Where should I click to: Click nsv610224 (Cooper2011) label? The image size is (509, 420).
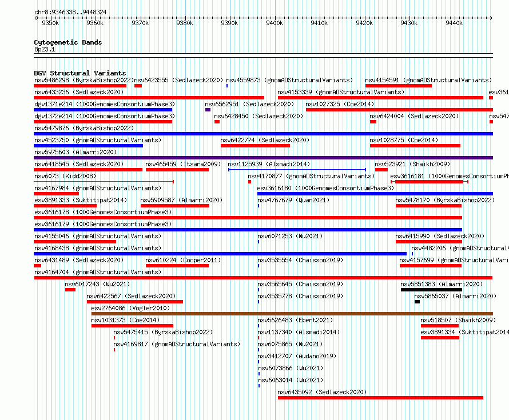pyautogui.click(x=183, y=260)
